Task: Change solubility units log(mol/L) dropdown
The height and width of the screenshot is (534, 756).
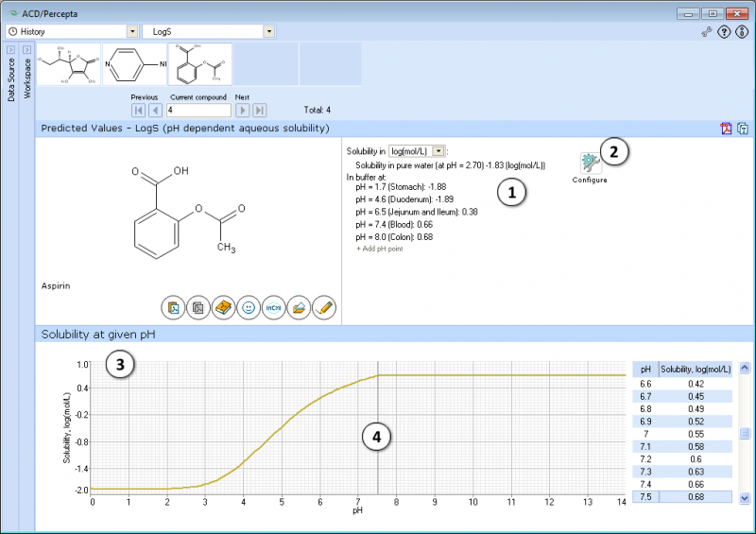Action: coord(417,151)
